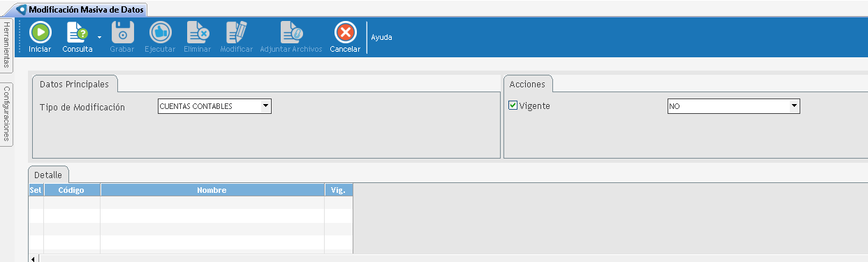Open the Herramientas side tab

click(x=6, y=45)
